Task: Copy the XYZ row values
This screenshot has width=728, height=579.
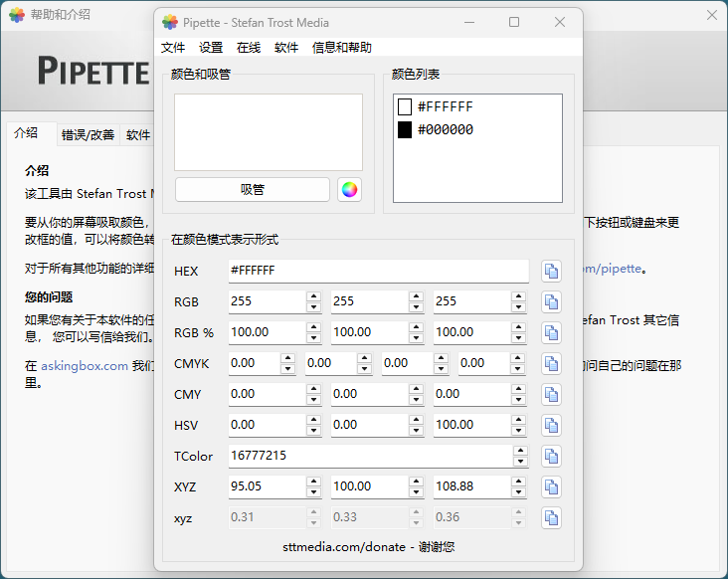Action: point(551,487)
